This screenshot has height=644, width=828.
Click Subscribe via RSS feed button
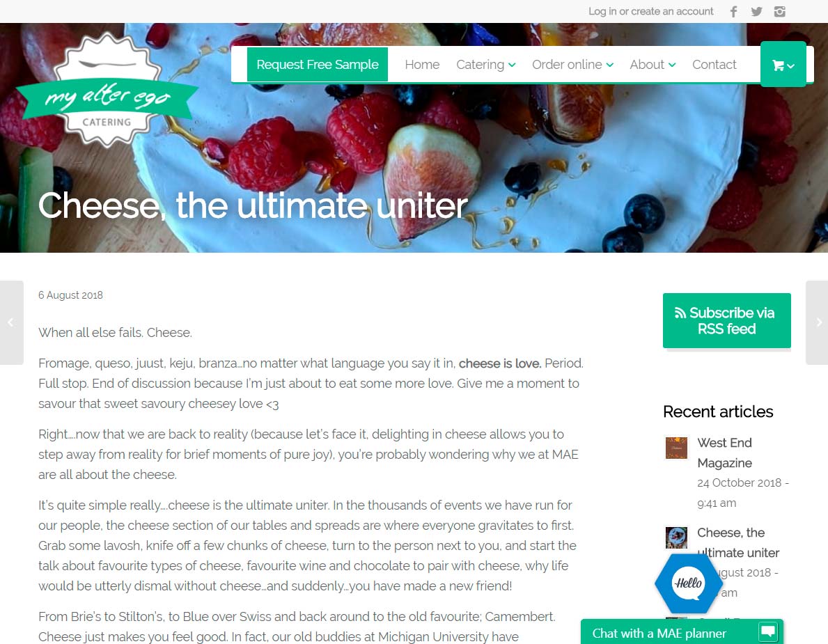tap(726, 320)
